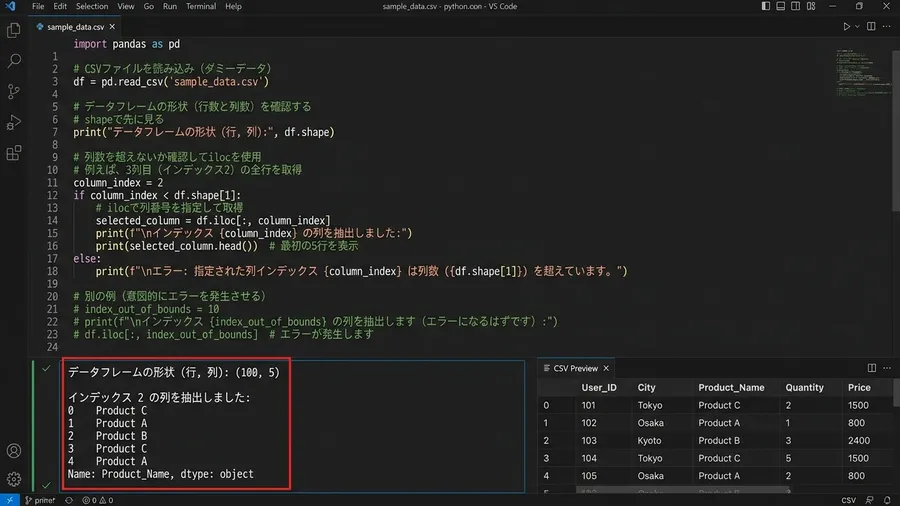Open the editor More Actions menu

pyautogui.click(x=886, y=26)
